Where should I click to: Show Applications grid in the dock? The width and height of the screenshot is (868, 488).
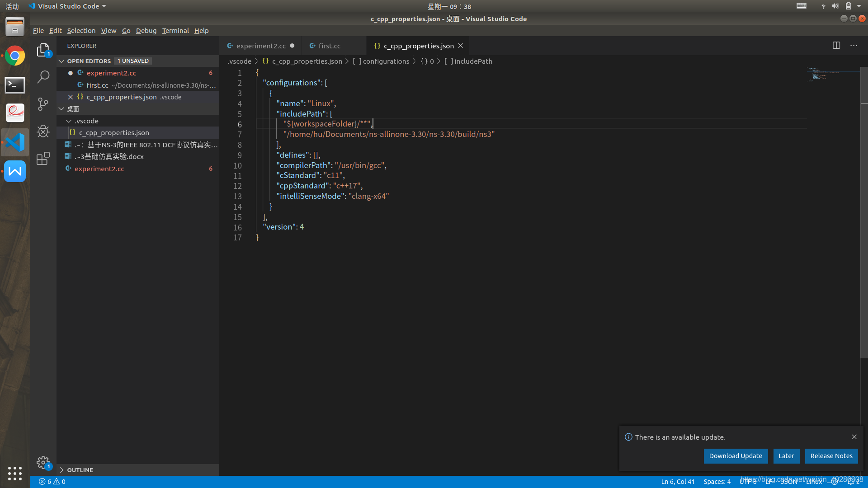click(15, 473)
